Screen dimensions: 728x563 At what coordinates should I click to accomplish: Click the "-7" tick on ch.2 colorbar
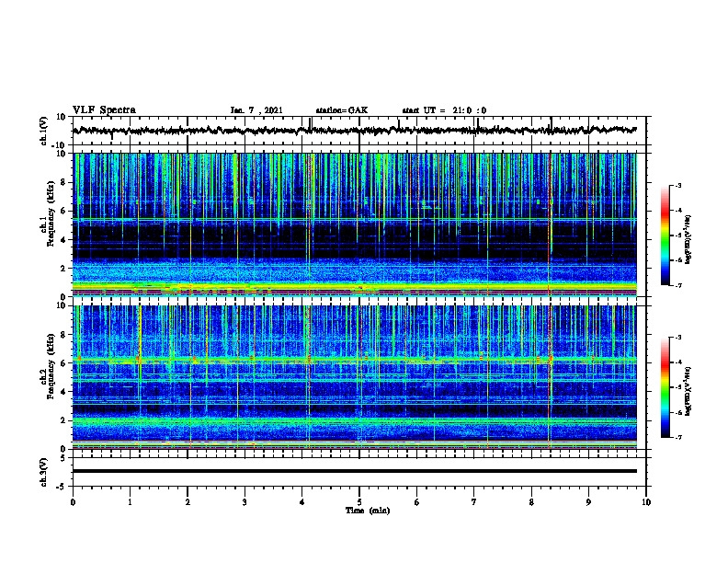coord(677,437)
